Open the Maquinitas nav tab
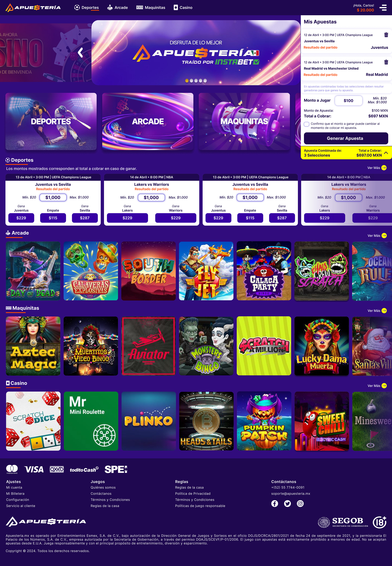 (x=151, y=8)
